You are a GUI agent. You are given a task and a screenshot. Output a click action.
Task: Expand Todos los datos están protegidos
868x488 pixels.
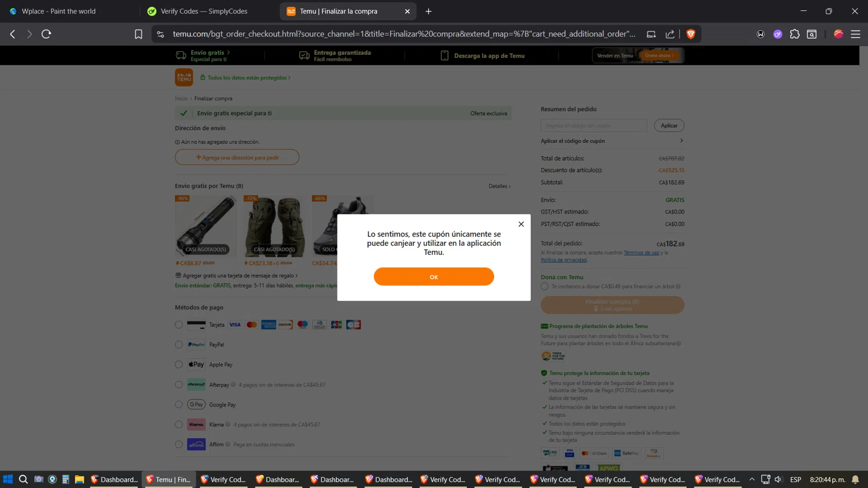pyautogui.click(x=245, y=77)
